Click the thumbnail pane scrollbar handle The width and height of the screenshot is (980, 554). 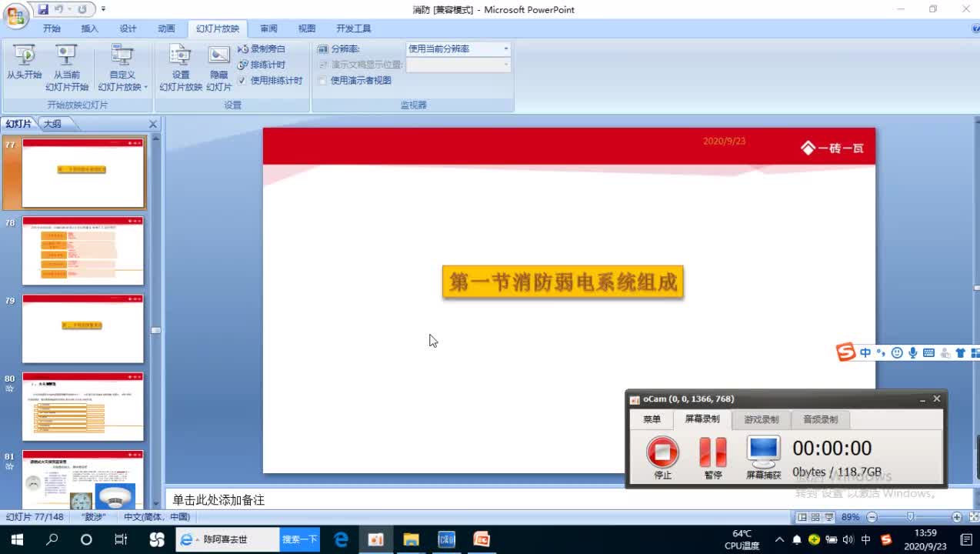pos(156,330)
